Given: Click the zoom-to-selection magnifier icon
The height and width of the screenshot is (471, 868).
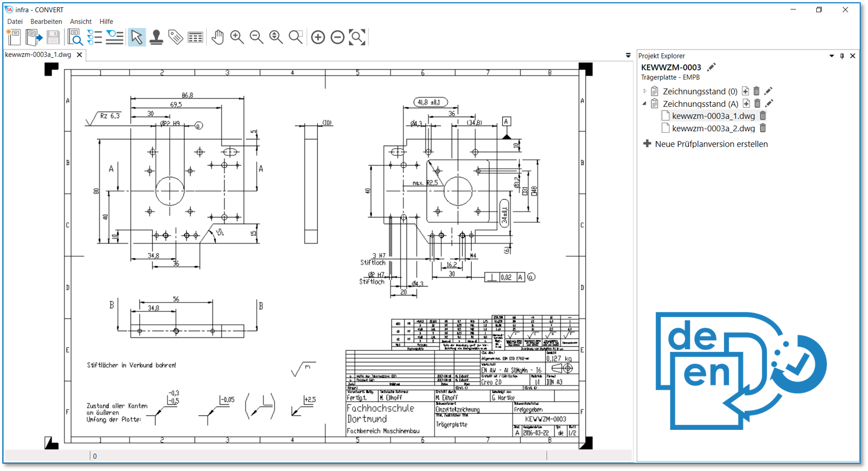Looking at the screenshot, I should (x=296, y=37).
